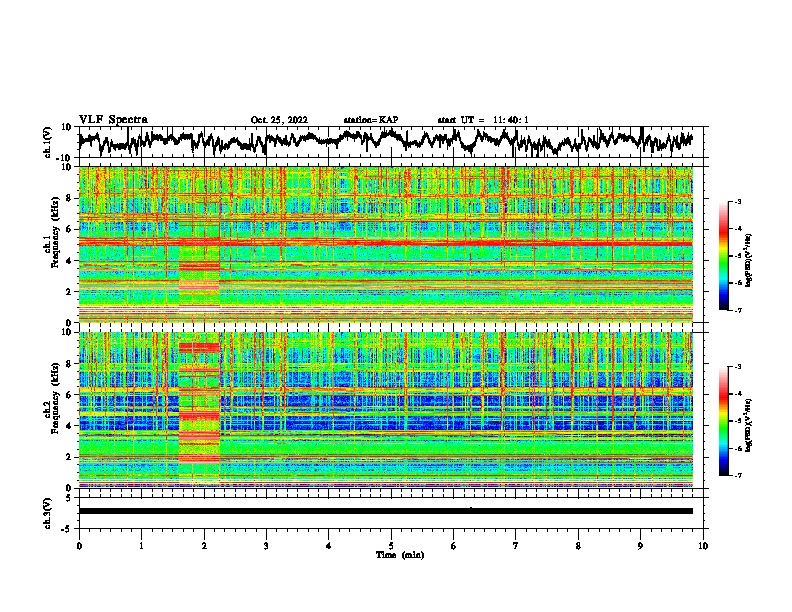Click the "10" tick on the time axis
The height and width of the screenshot is (612, 792).
(x=703, y=545)
